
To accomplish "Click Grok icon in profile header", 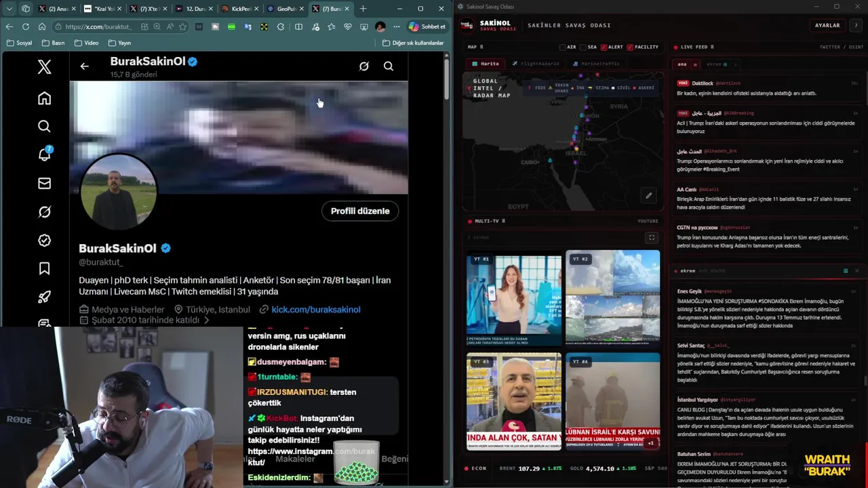I will click(x=364, y=66).
